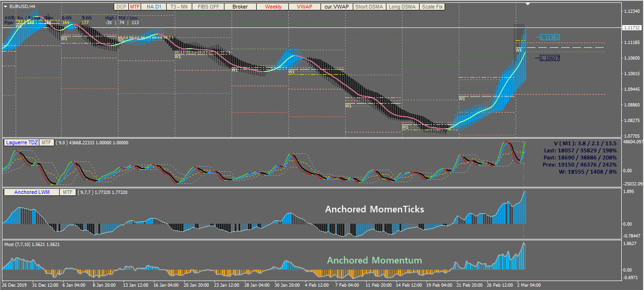Toggle the DCP chart button
Screen dimensions: 644x290
tap(121, 7)
